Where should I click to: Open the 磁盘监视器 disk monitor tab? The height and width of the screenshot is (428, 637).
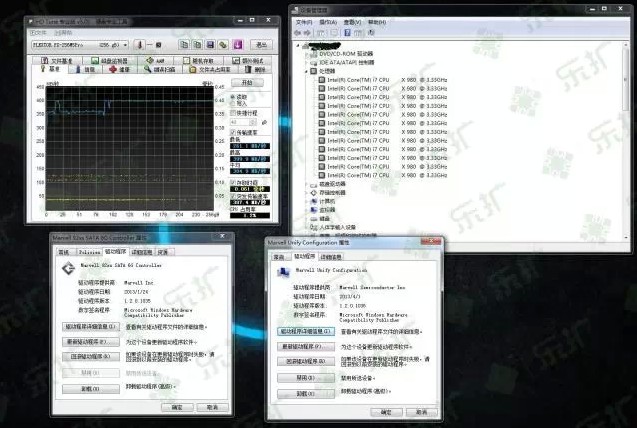109,61
